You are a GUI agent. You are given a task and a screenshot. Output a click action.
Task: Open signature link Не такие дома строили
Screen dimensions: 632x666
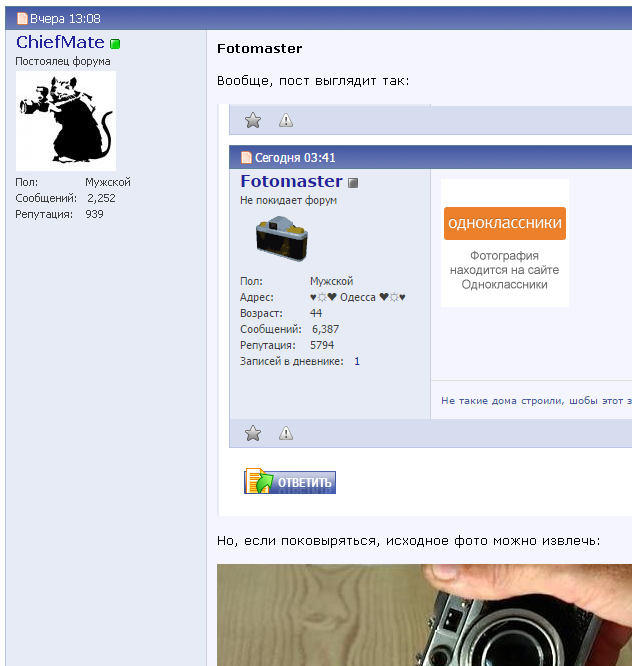[x=536, y=401]
